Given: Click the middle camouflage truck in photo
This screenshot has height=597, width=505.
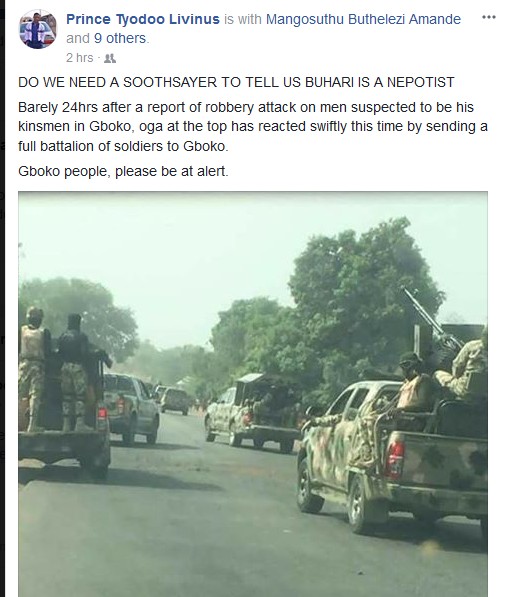Looking at the screenshot, I should click(253, 413).
